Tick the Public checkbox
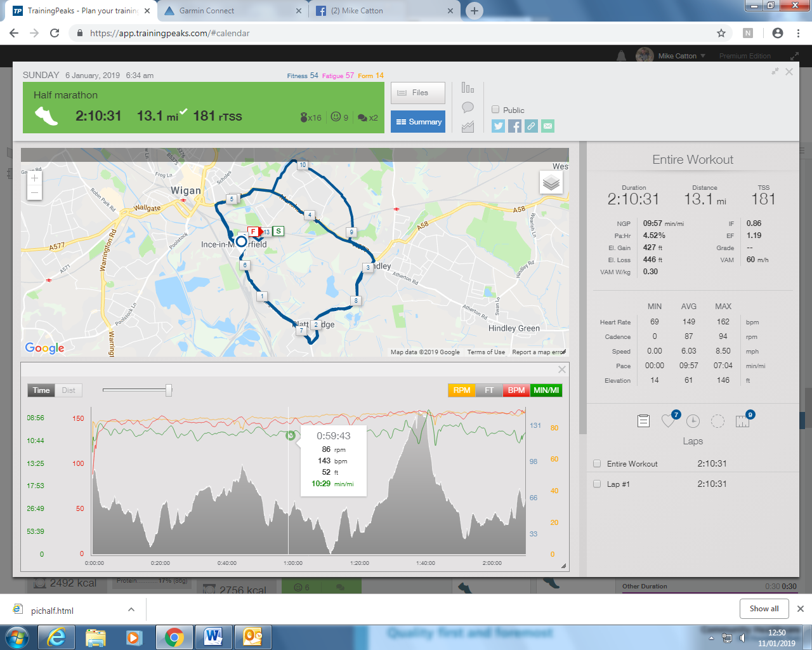This screenshot has width=812, height=650. pos(495,109)
